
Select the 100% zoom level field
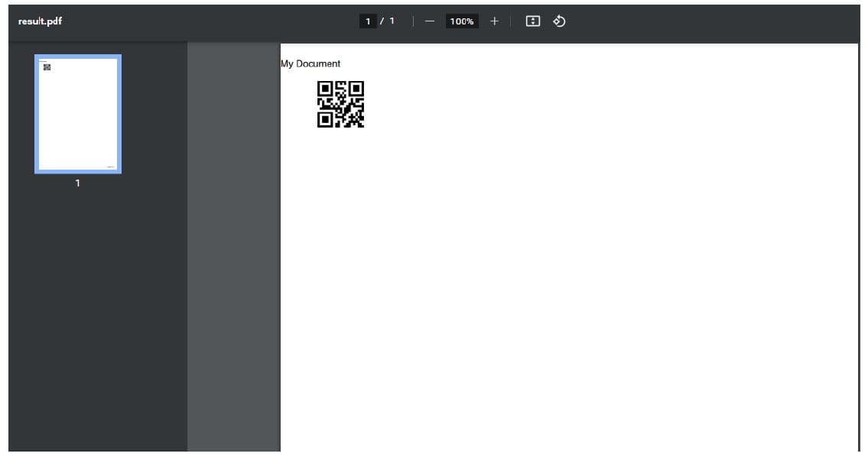(462, 21)
